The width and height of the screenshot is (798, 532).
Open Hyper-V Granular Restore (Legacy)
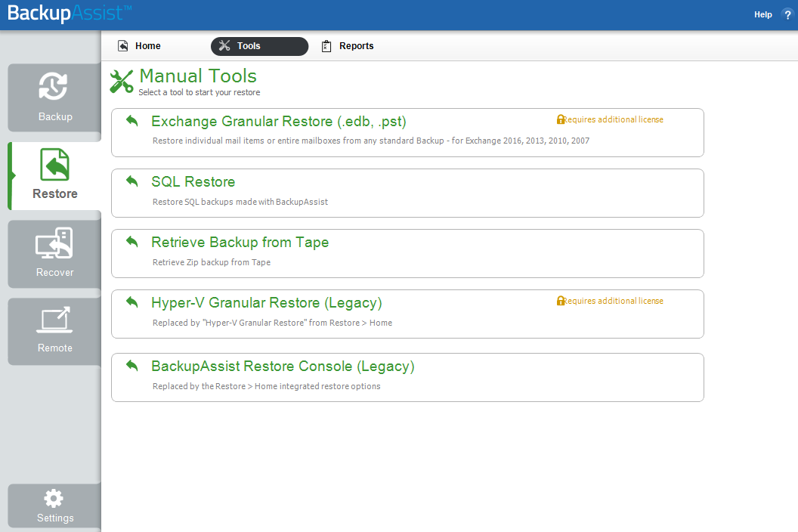(x=267, y=303)
